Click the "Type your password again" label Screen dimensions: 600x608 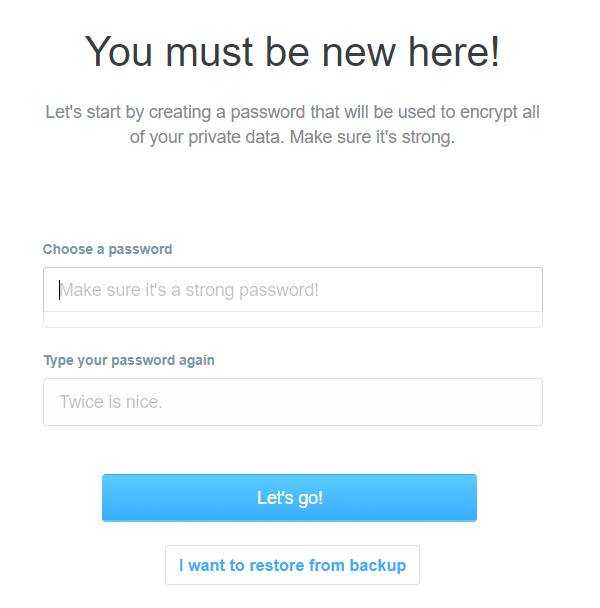[129, 360]
